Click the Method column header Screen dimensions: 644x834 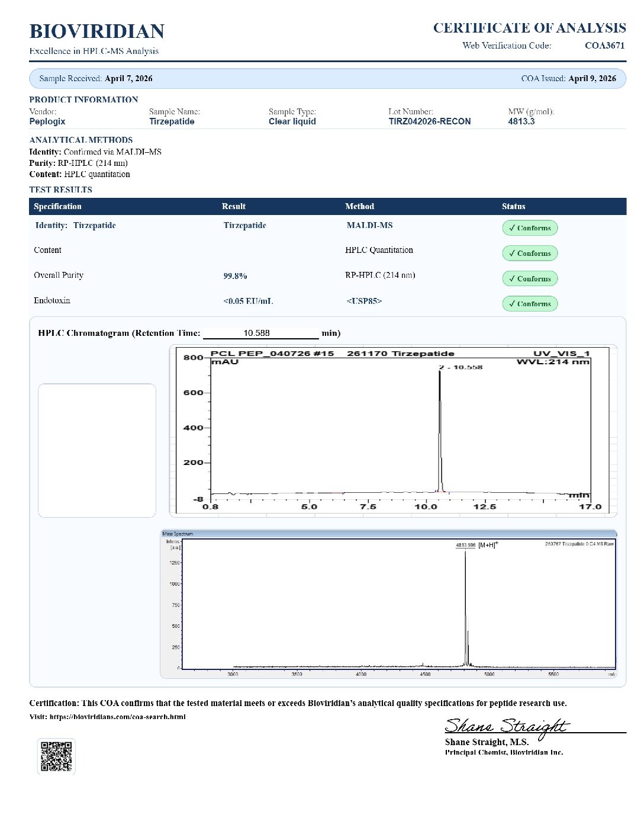pos(360,207)
